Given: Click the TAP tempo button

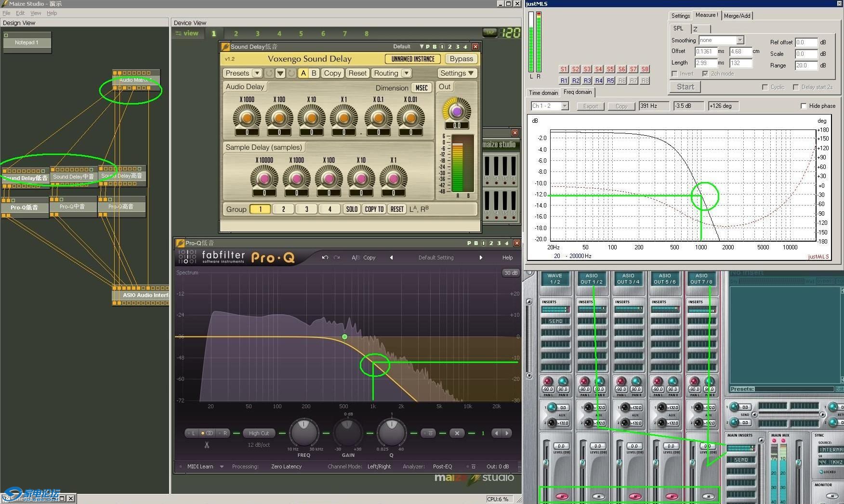Looking at the screenshot, I should (490, 33).
